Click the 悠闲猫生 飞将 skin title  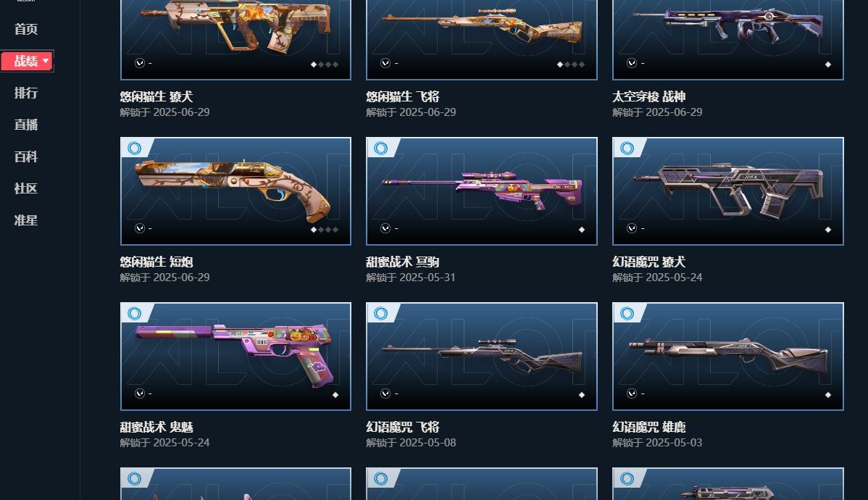[402, 96]
